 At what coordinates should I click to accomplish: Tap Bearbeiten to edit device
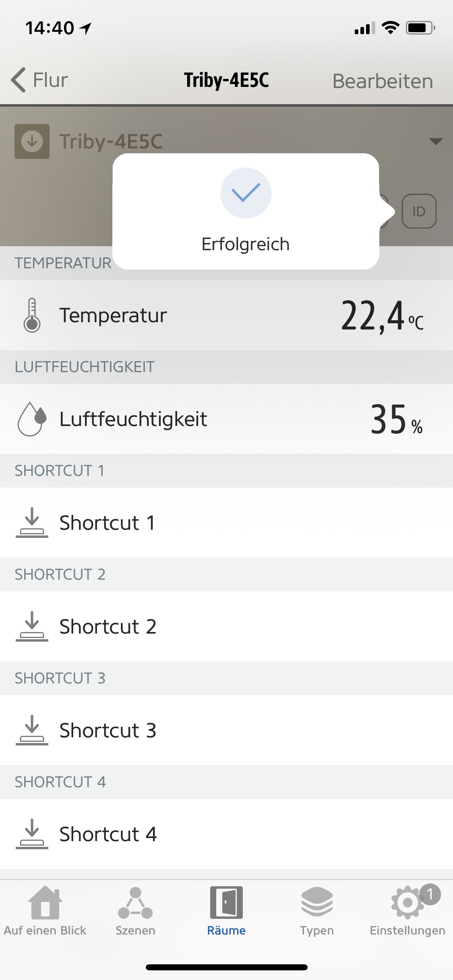[383, 81]
